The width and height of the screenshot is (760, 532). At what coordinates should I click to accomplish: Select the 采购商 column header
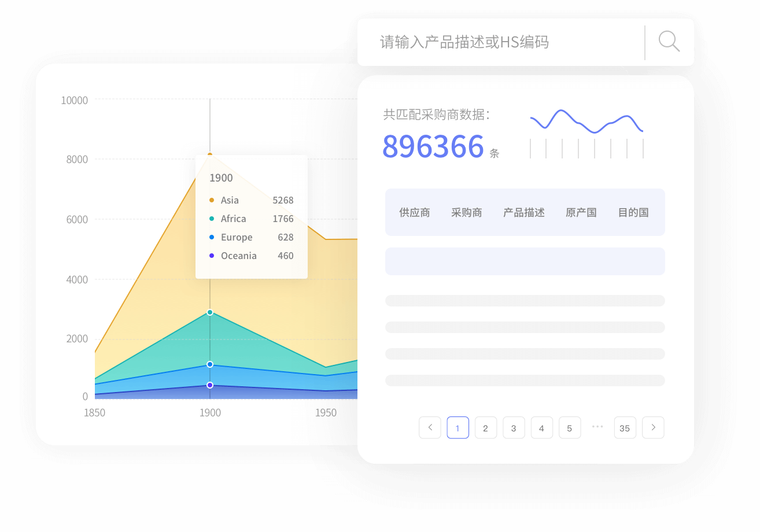467,212
